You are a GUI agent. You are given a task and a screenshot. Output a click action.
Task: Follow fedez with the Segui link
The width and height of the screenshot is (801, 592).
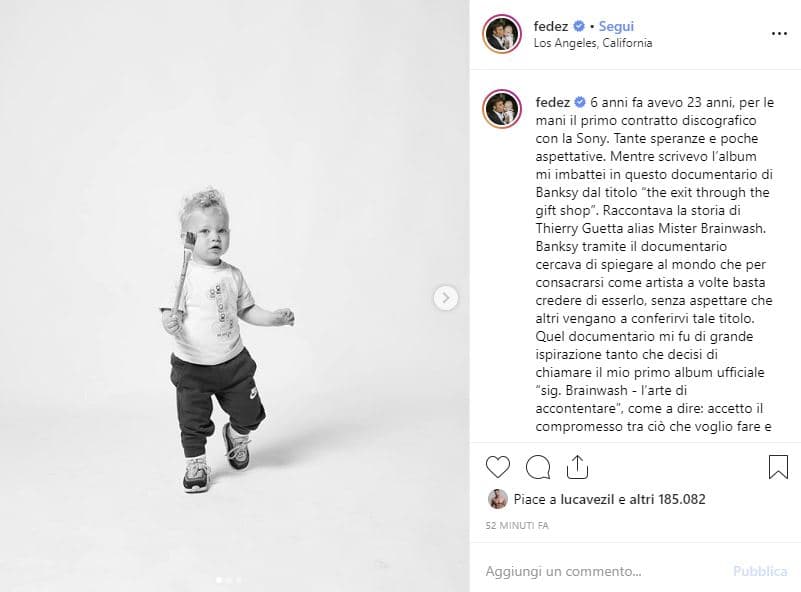(x=616, y=27)
